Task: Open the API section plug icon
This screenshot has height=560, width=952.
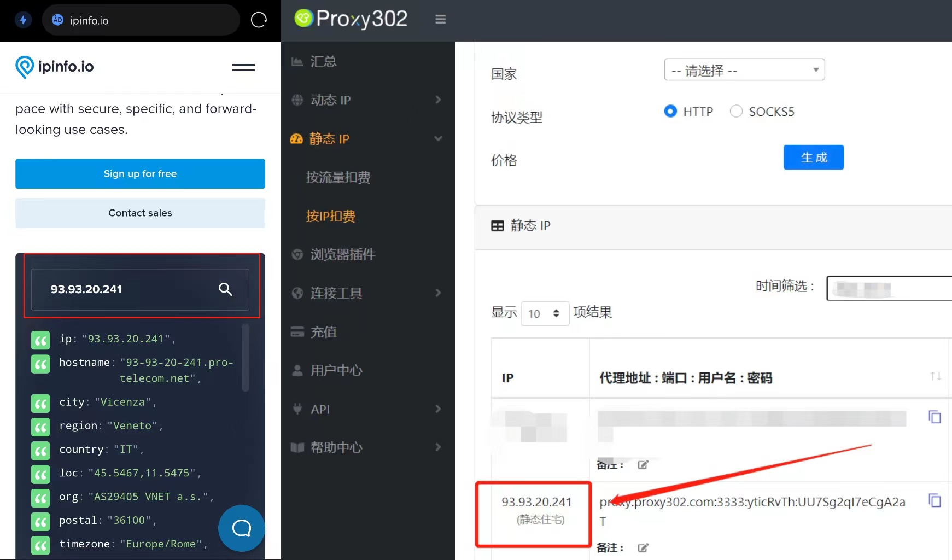Action: [x=297, y=409]
